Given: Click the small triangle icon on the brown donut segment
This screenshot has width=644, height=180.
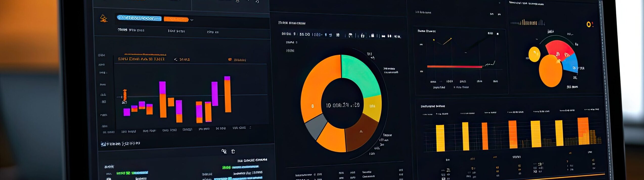Looking at the screenshot, I should (x=361, y=131).
